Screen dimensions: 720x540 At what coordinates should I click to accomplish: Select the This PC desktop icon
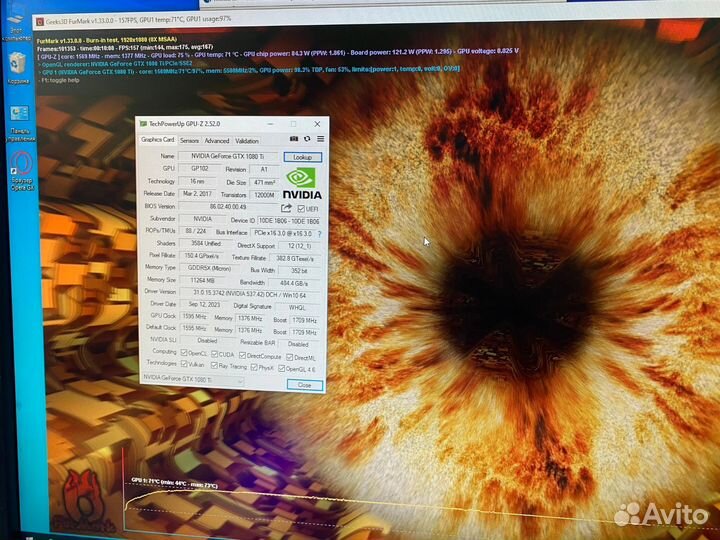[16, 16]
